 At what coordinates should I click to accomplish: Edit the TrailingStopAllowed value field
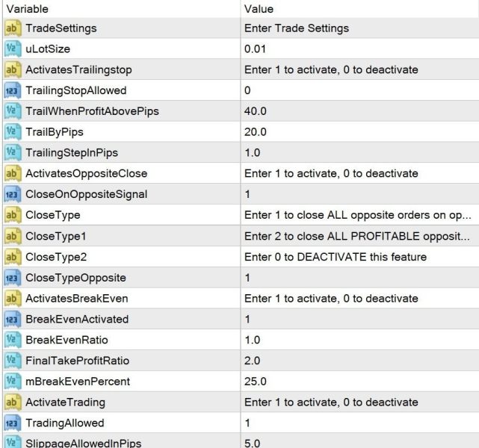359,90
